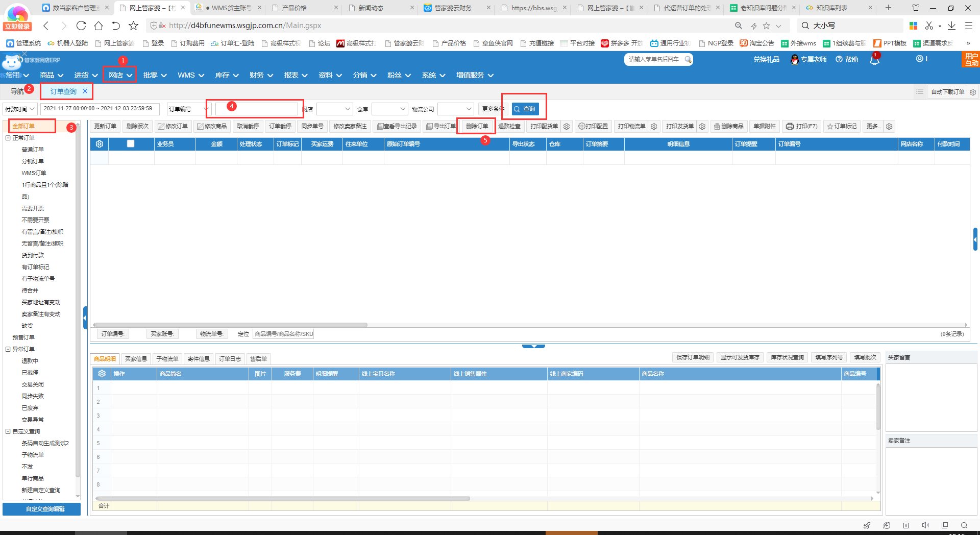Click the product detail grid vertical scrollbar
Viewport: 980px width, 535px height.
point(878,407)
